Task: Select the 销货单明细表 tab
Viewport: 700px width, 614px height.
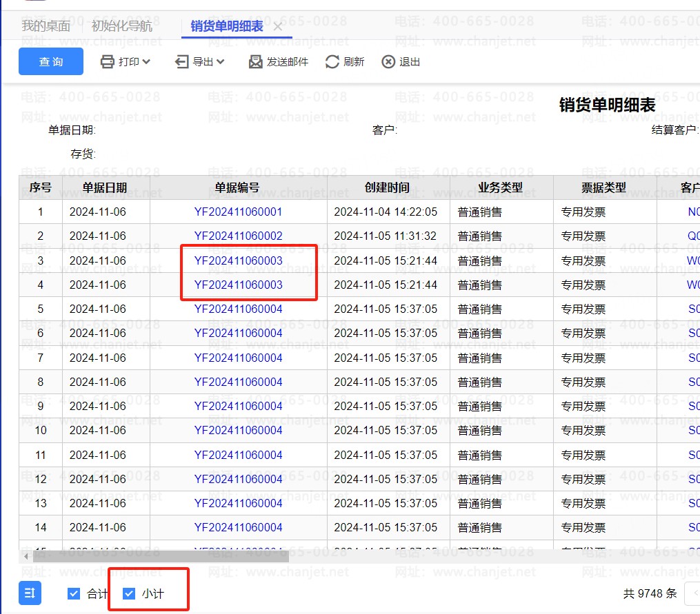Action: [227, 26]
